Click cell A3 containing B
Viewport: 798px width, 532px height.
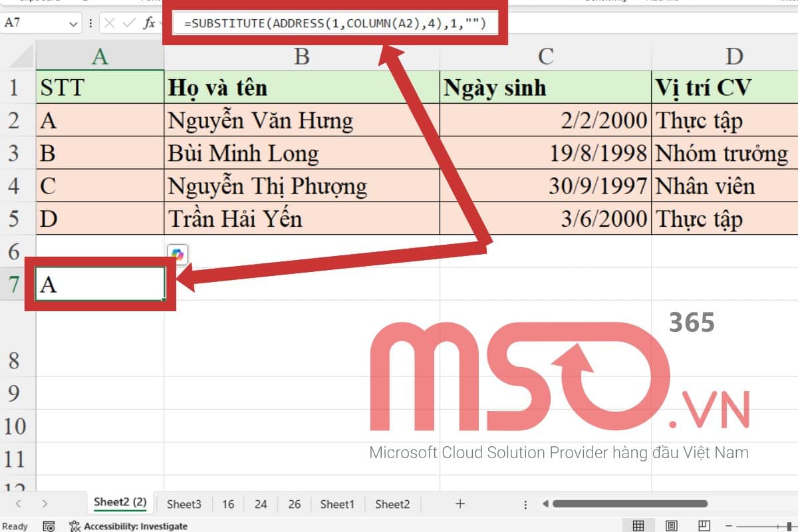click(x=100, y=153)
